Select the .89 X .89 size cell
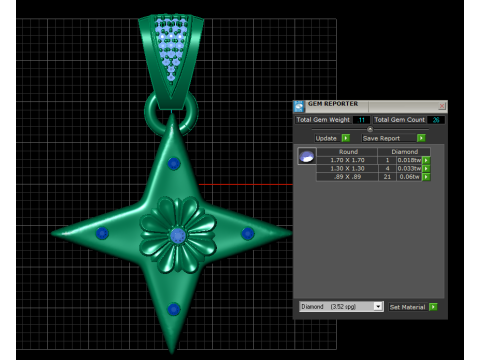This screenshot has width=480, height=360. tap(347, 177)
